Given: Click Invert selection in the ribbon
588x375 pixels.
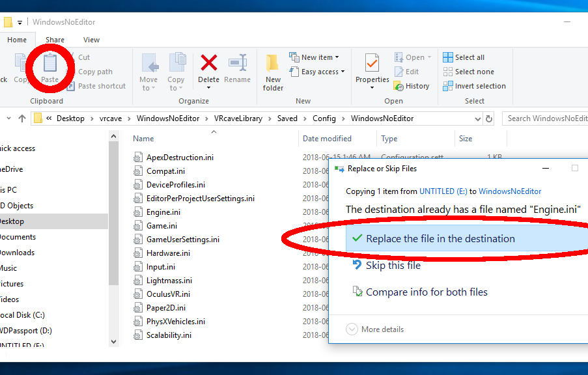Looking at the screenshot, I should tap(474, 86).
